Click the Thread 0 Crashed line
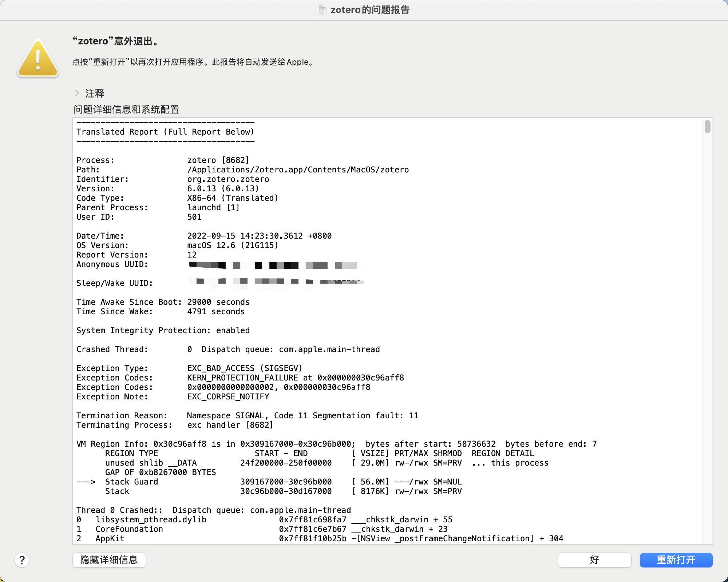The width and height of the screenshot is (728, 582). tap(214, 510)
